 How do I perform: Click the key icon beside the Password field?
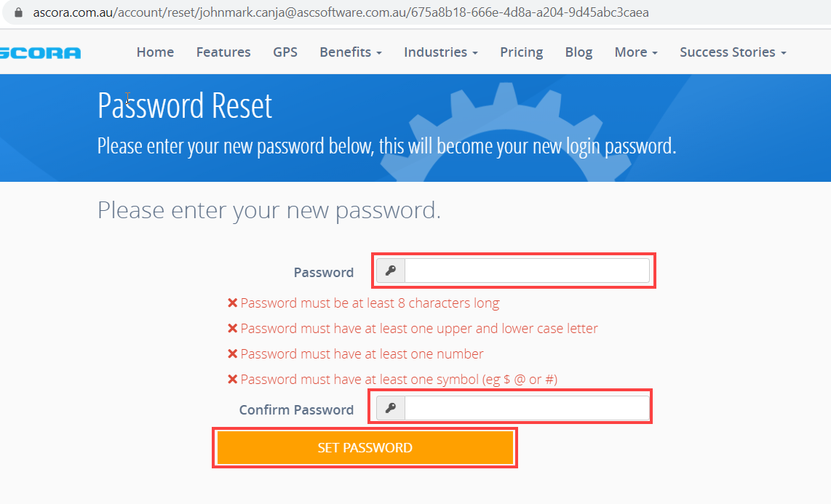391,271
